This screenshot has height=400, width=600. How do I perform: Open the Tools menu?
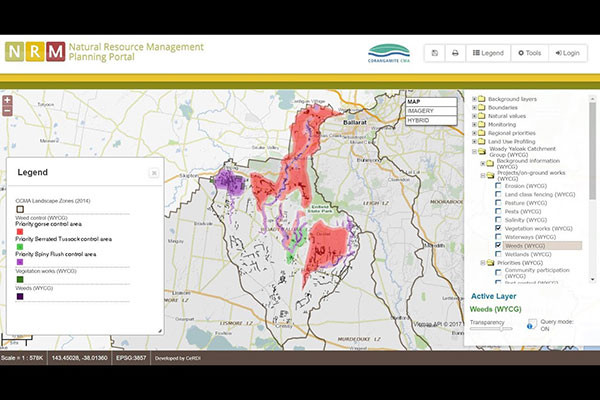point(530,53)
